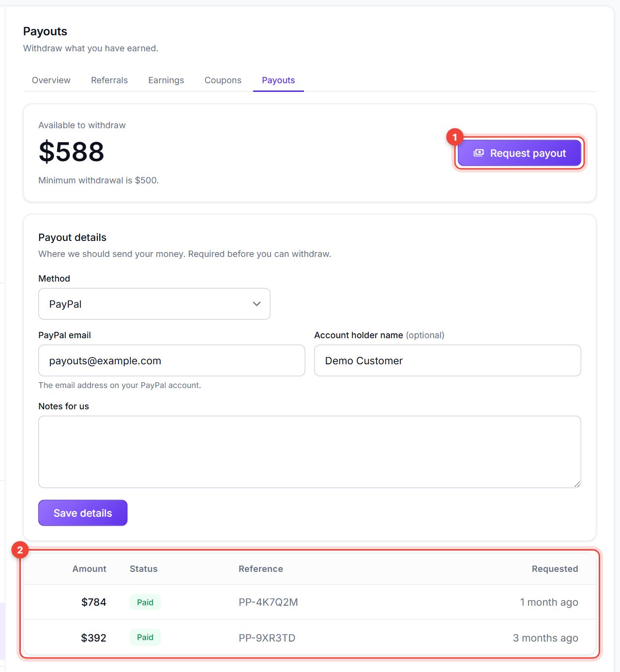
Task: Click the '3 months ago' cell
Action: coord(545,638)
